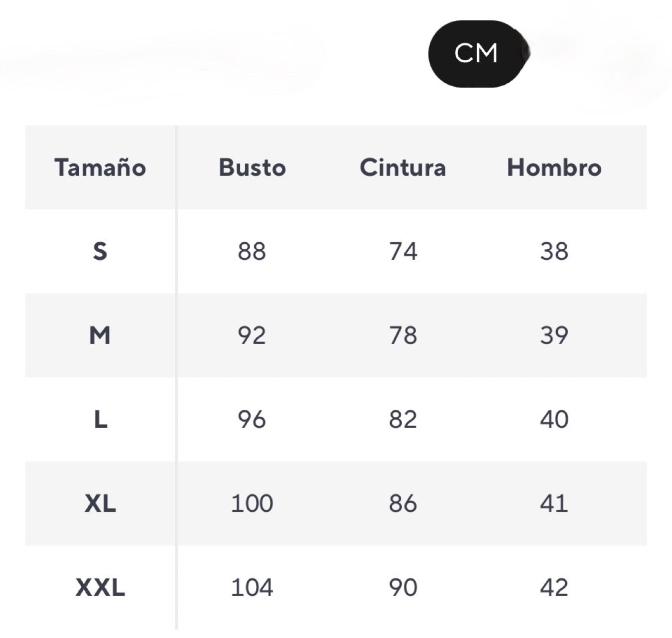Click waist value 90 for size XXL
The image size is (672, 638).
coord(403,587)
